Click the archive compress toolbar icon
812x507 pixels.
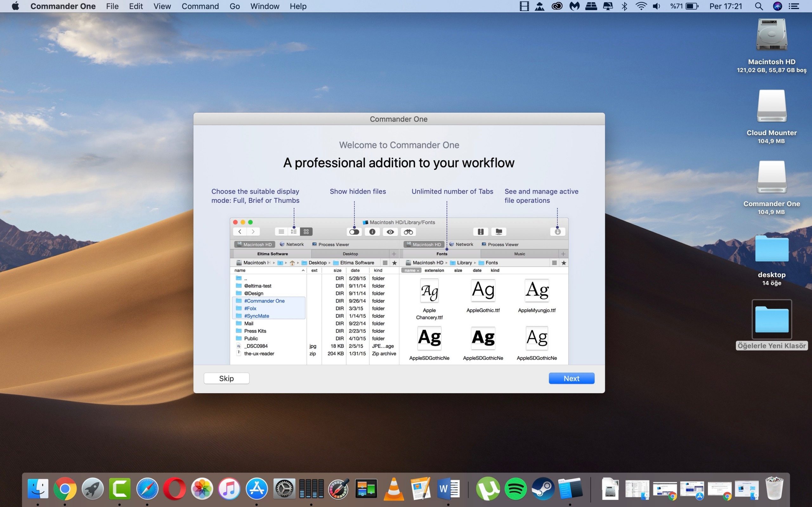tap(481, 232)
